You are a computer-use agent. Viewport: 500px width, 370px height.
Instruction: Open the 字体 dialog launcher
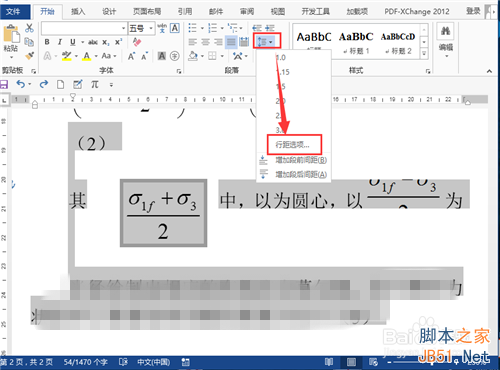coord(179,71)
